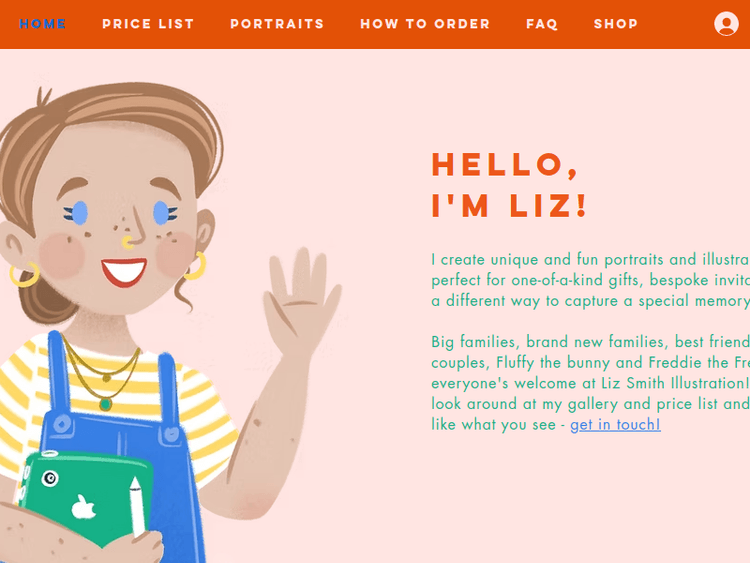Open the Price List page
The height and width of the screenshot is (563, 750).
point(148,24)
